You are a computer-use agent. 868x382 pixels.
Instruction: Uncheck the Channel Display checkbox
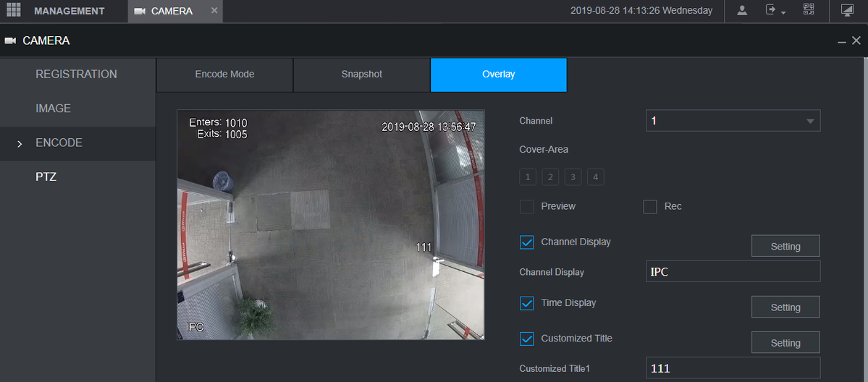pos(527,242)
